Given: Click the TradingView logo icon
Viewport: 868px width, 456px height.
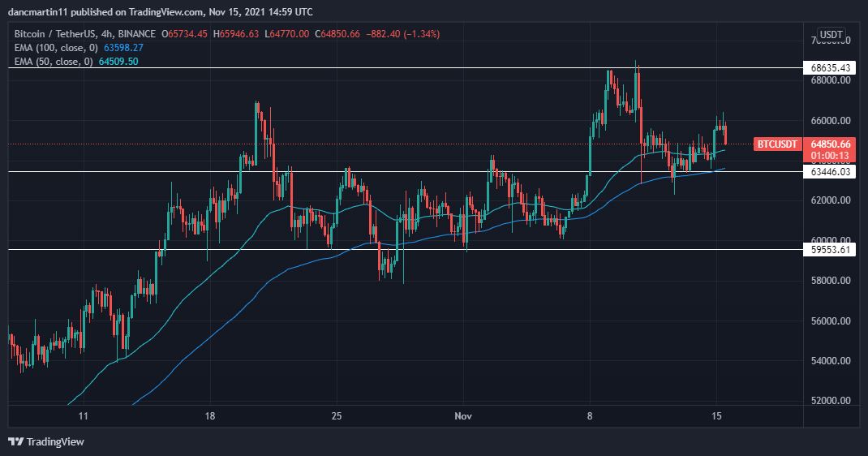Looking at the screenshot, I should [x=16, y=441].
